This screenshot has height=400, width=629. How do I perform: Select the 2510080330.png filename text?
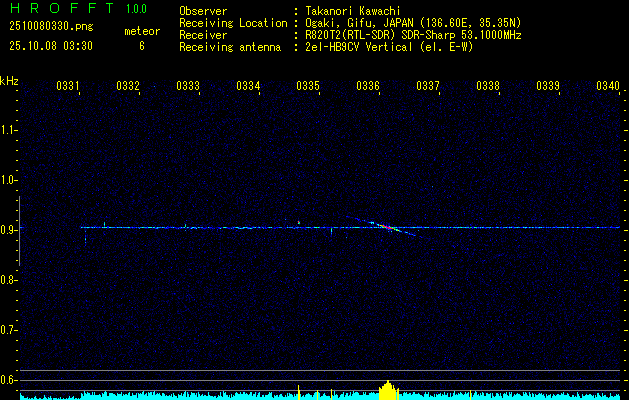51,27
